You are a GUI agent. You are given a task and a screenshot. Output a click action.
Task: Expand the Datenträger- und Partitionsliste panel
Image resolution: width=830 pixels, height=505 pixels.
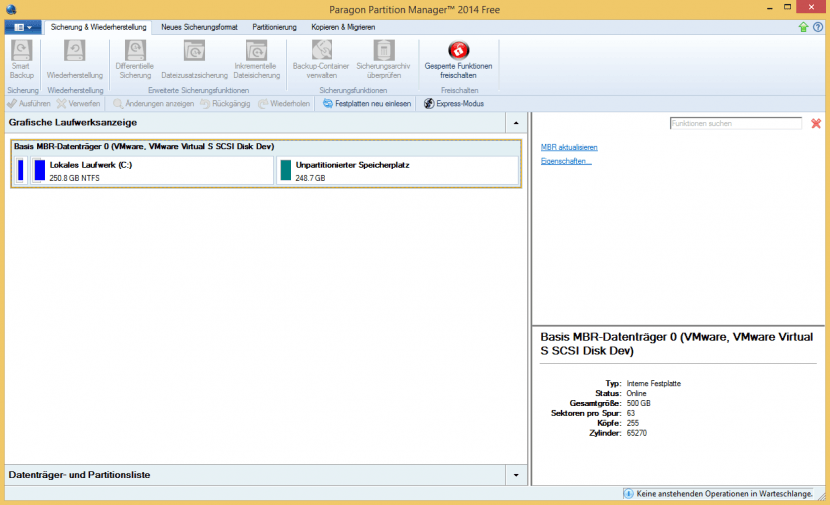[x=516, y=475]
